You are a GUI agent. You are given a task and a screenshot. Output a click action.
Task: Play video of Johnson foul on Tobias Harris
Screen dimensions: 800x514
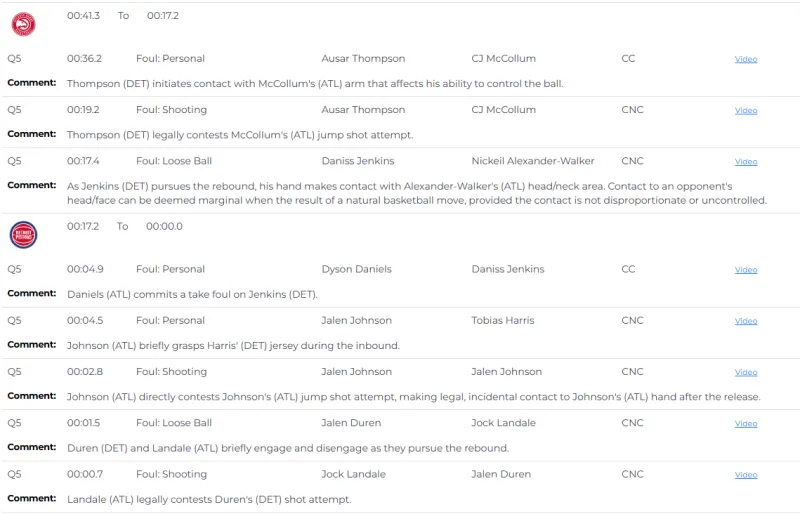point(746,321)
